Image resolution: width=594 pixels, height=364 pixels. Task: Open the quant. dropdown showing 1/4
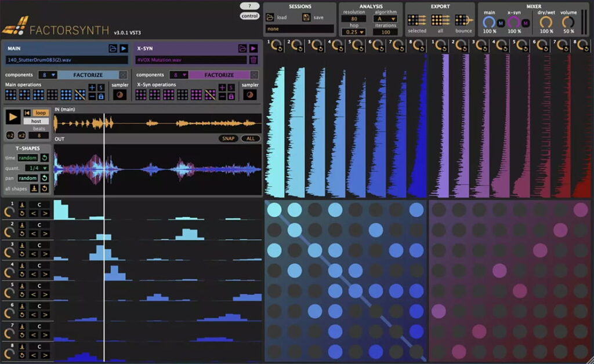37,168
